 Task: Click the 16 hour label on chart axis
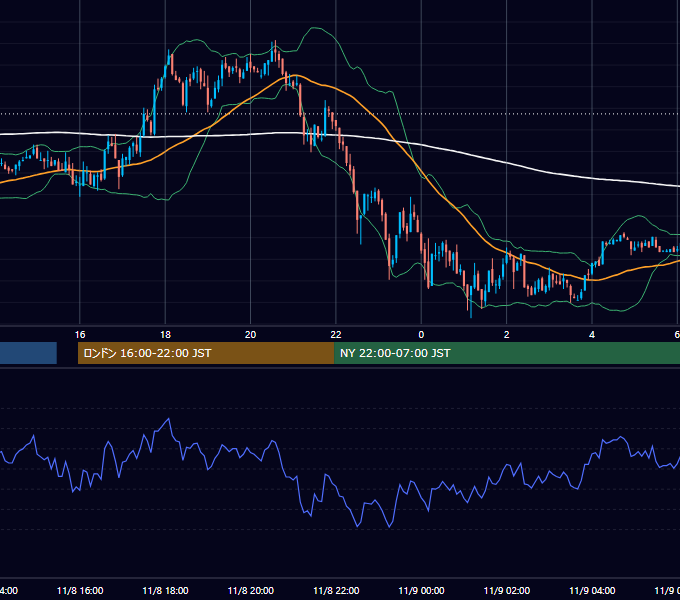point(80,335)
